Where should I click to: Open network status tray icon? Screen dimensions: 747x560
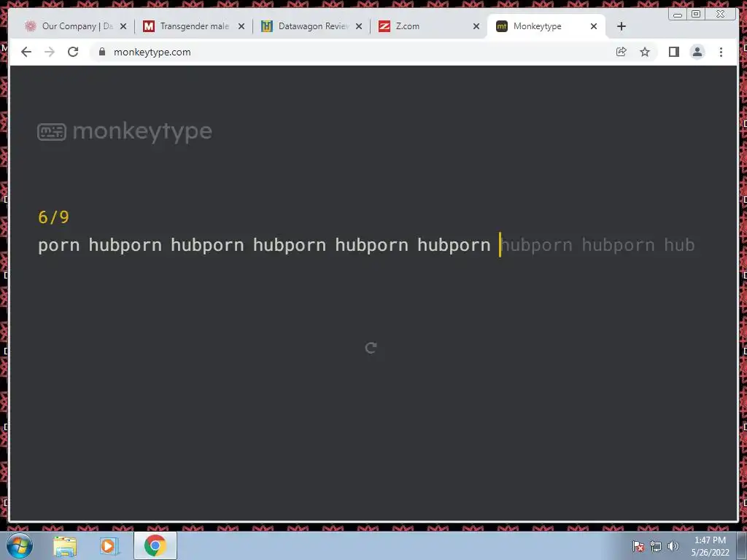click(x=656, y=546)
